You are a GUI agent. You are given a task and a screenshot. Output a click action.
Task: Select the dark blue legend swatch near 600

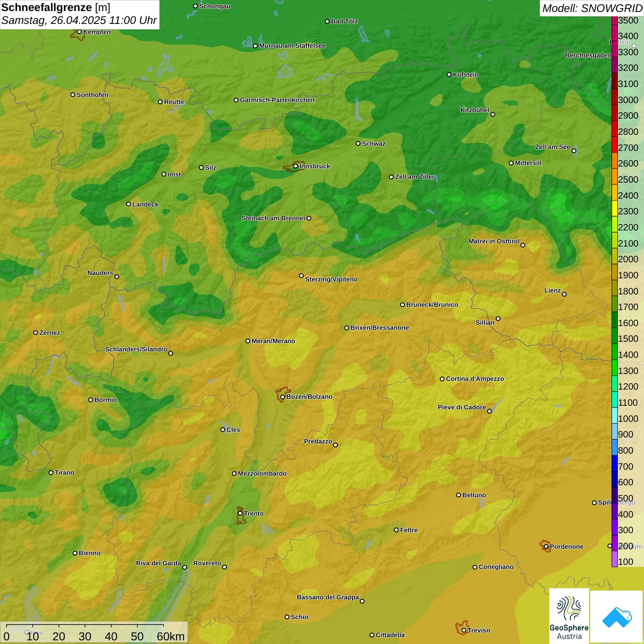(615, 479)
